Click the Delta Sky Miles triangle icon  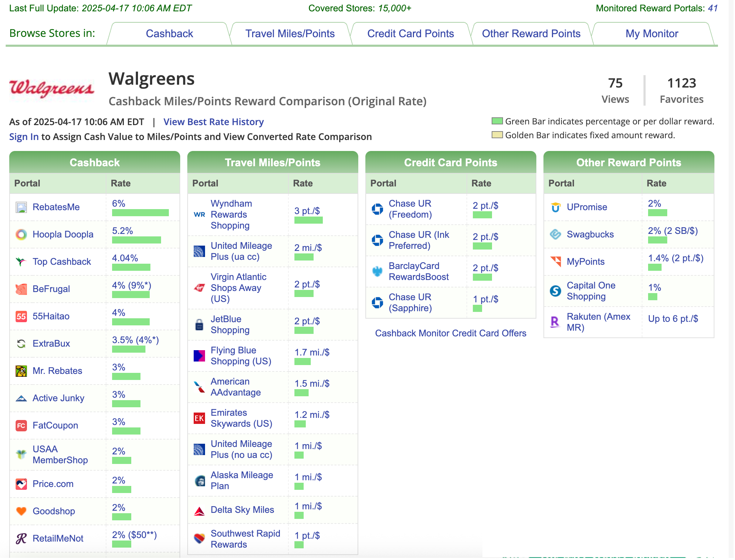pyautogui.click(x=199, y=511)
